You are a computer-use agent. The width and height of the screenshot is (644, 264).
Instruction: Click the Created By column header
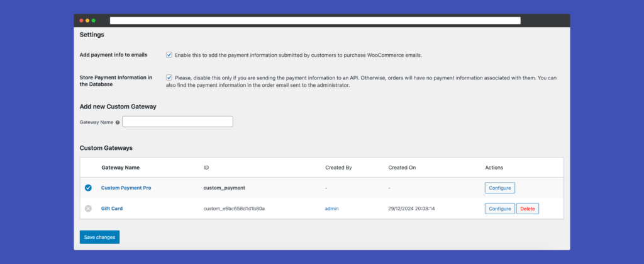338,168
